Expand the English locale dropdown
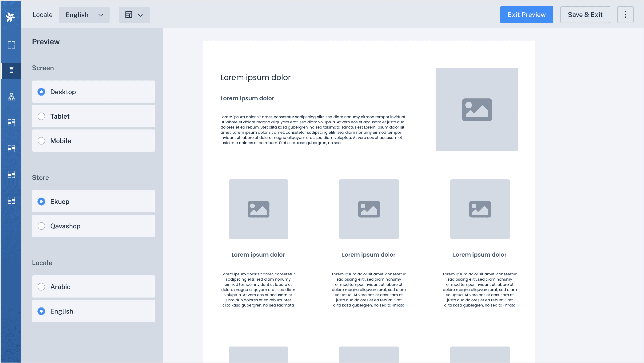 click(x=84, y=15)
